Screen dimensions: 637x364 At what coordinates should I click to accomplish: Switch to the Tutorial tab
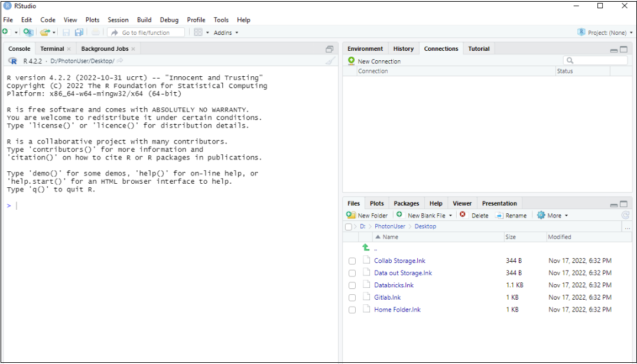(479, 48)
